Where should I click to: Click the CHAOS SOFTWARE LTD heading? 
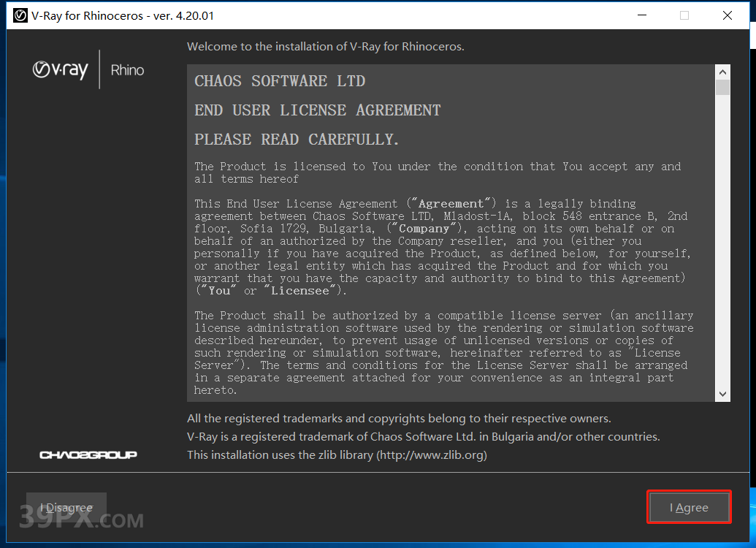[x=280, y=81]
